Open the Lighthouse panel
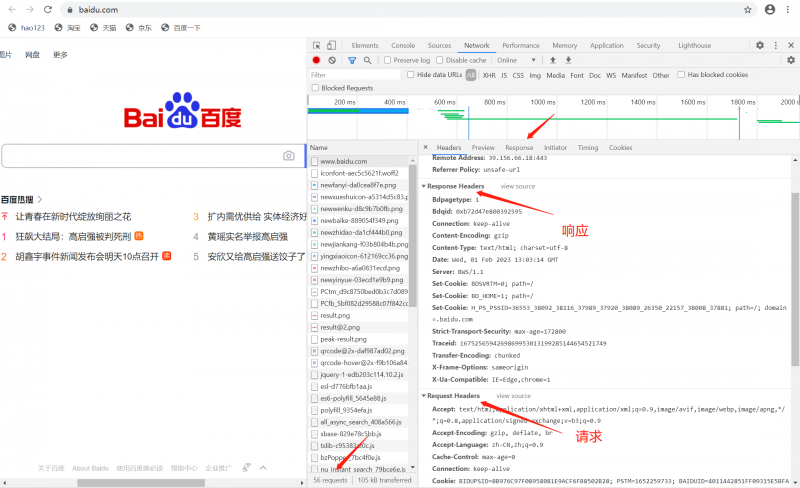Screen dimensions: 800x488 tap(694, 45)
